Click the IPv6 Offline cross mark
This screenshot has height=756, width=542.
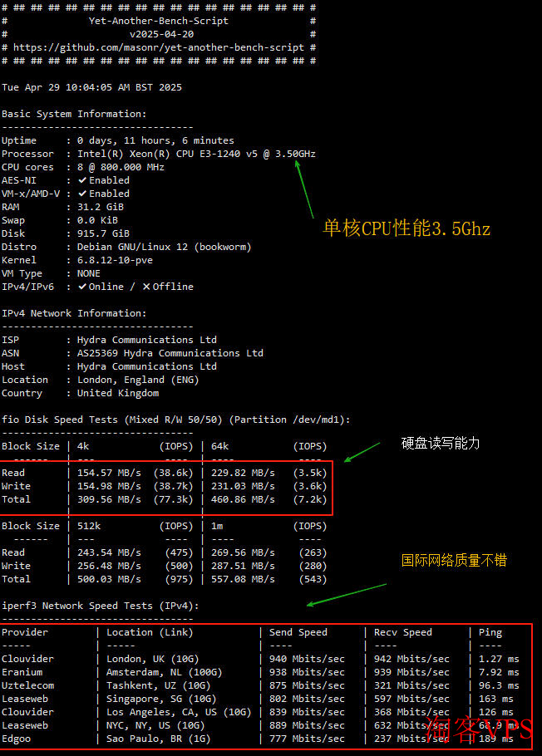146,287
